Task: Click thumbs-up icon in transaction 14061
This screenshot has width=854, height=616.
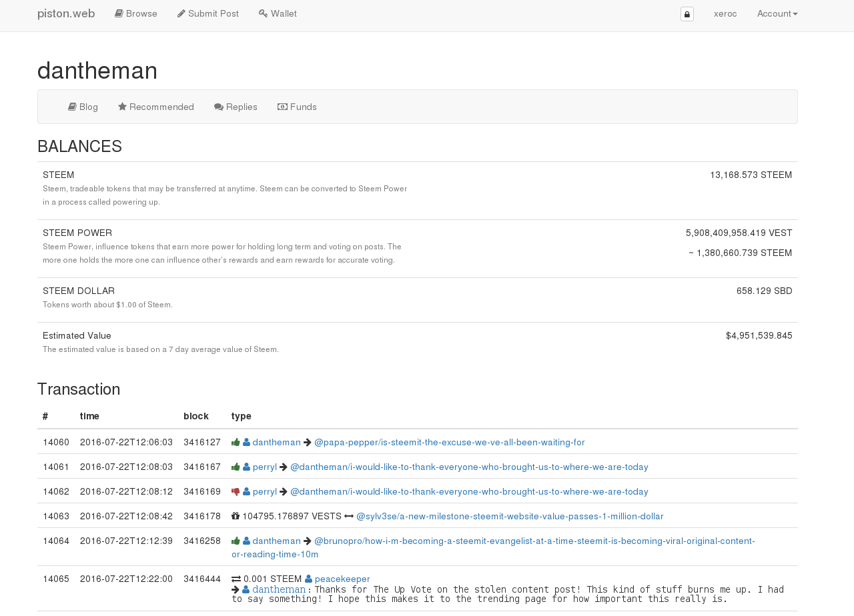Action: [236, 467]
